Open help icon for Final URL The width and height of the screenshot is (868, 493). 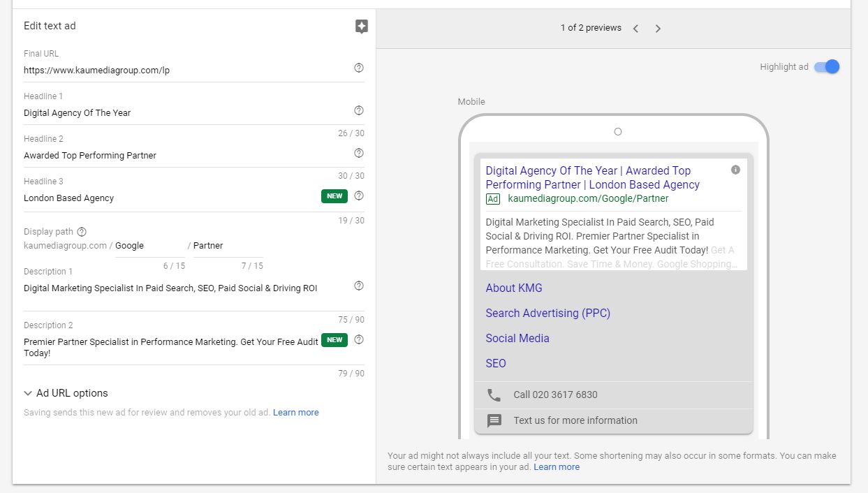[x=359, y=68]
